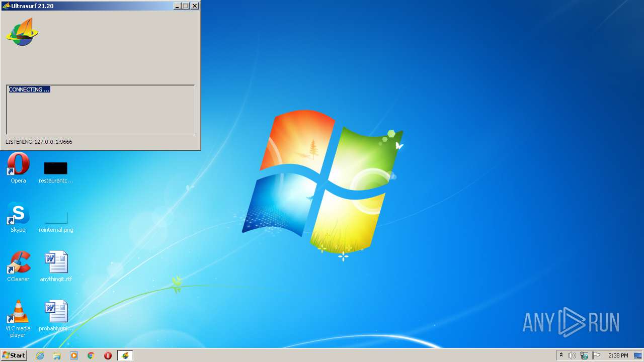Open the volume speaker tray icon
644x362 pixels.
572,355
